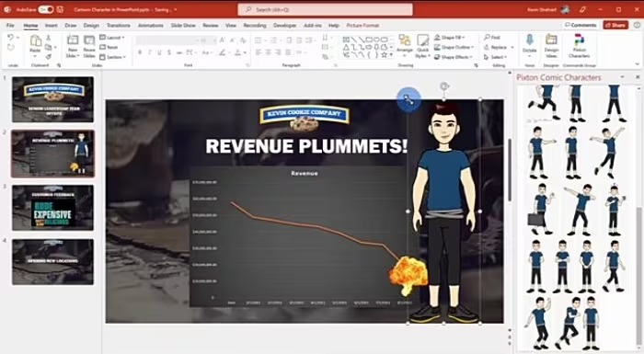Select slide 3 Customer Feedback thumbnail
644x354 pixels.
tap(53, 208)
